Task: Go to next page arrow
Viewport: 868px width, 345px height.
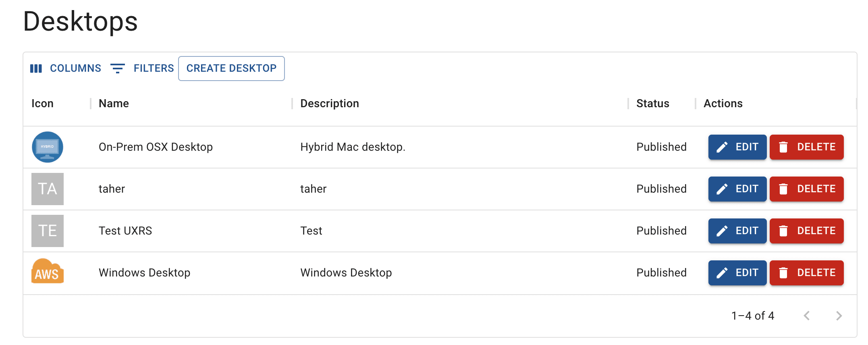Action: point(839,316)
